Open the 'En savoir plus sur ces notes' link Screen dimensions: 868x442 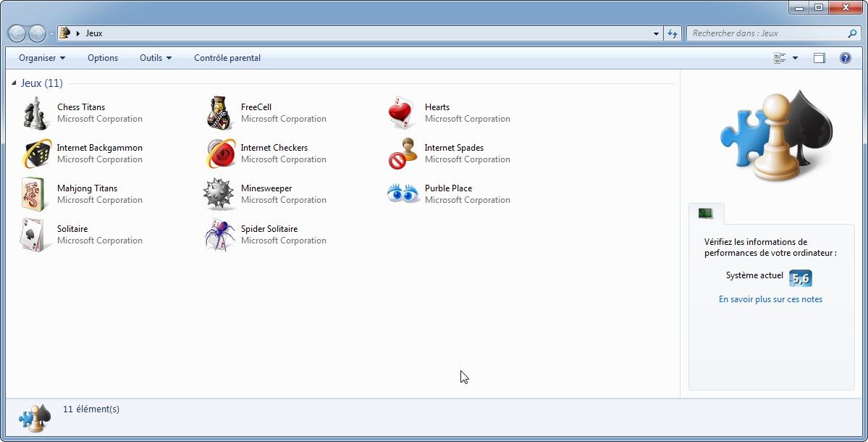pyautogui.click(x=770, y=299)
